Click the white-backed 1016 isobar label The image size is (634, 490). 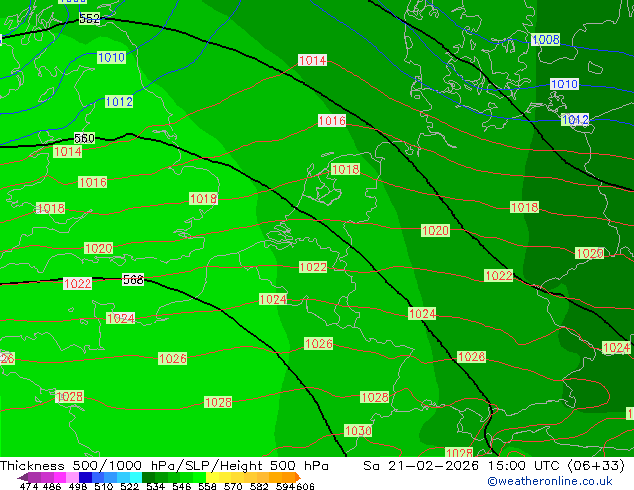coord(332,120)
